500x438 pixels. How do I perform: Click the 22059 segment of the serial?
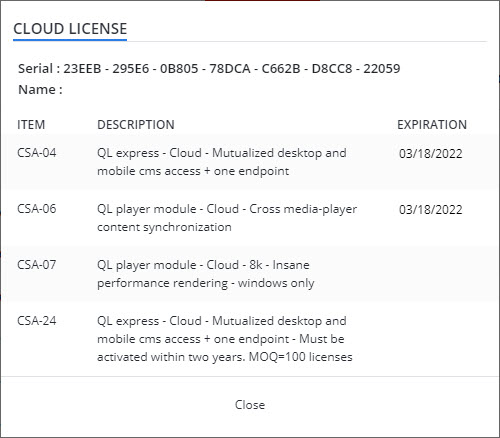pyautogui.click(x=382, y=68)
